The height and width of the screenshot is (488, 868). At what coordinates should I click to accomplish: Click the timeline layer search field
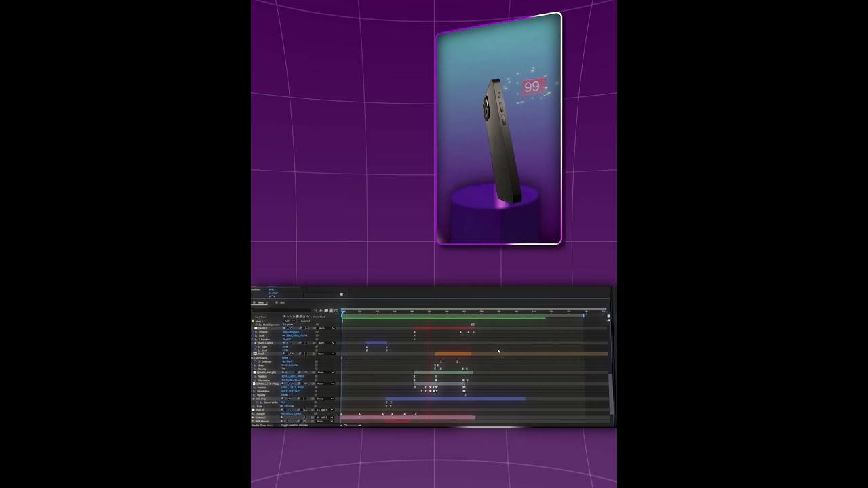click(281, 310)
